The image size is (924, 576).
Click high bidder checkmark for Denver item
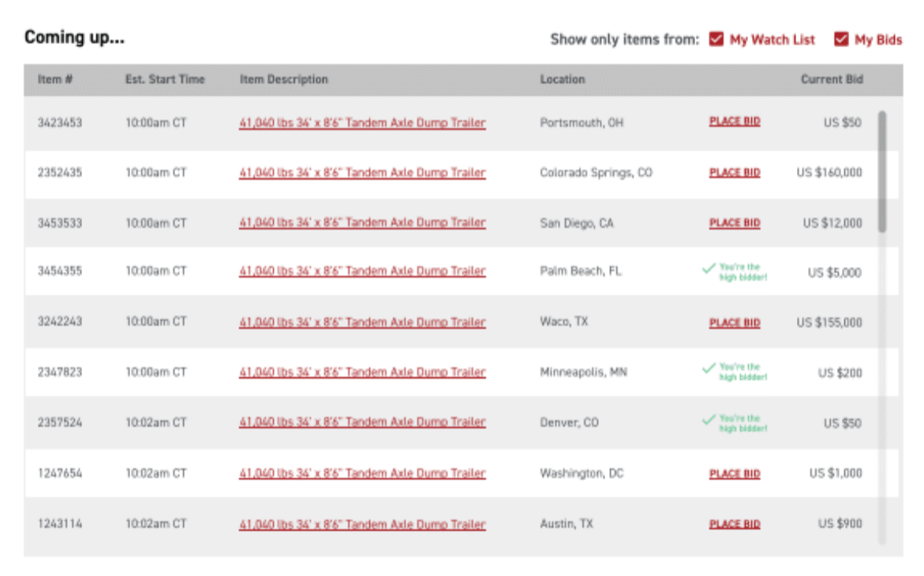(709, 421)
